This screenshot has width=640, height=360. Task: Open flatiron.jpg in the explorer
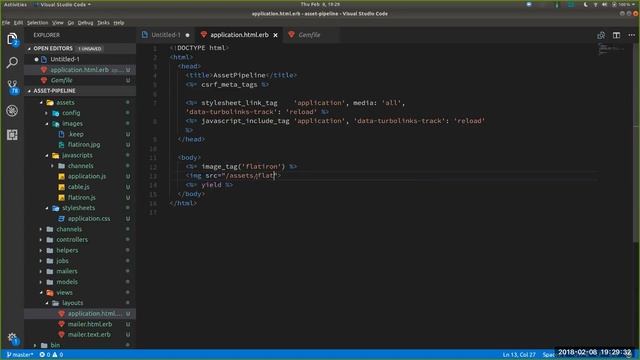pos(84,145)
